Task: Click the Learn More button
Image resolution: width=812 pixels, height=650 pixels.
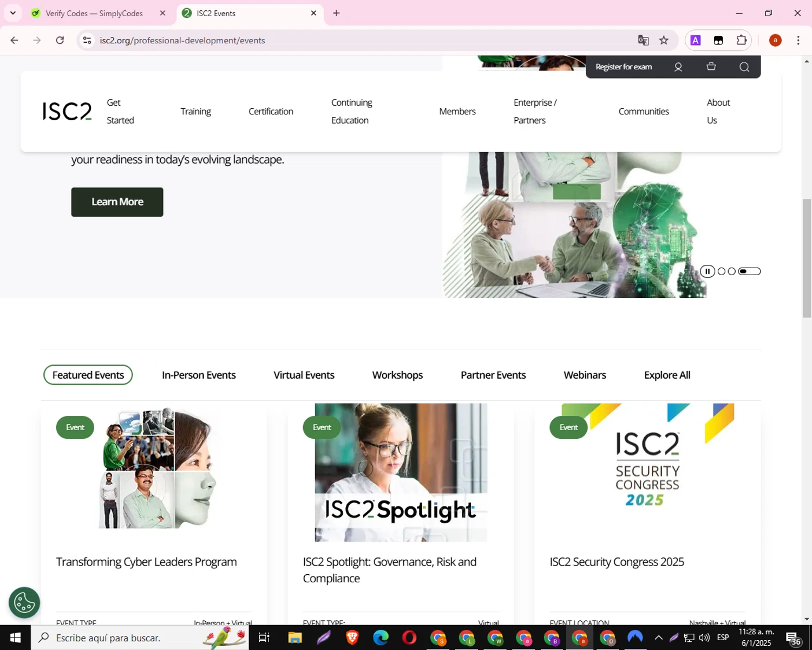Action: pyautogui.click(x=117, y=202)
